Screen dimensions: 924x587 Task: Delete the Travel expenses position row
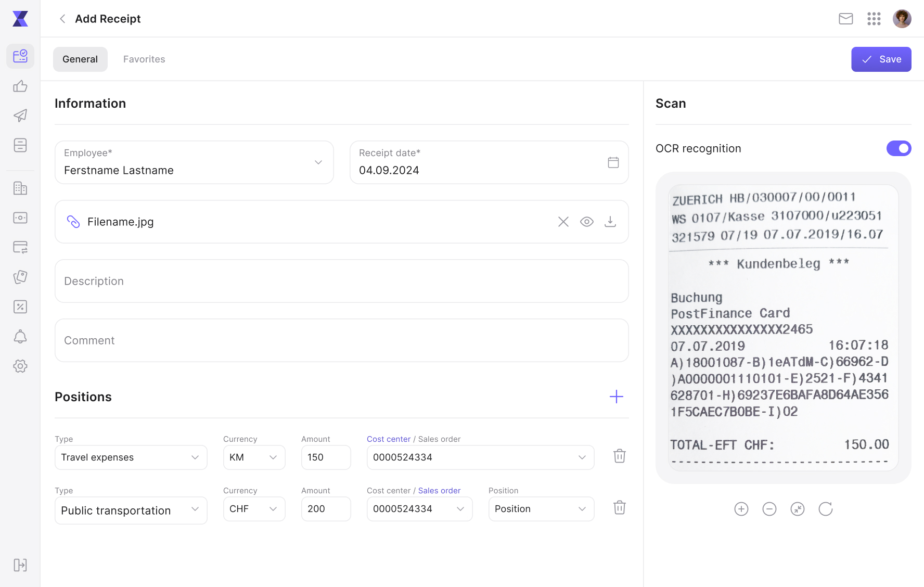(619, 456)
